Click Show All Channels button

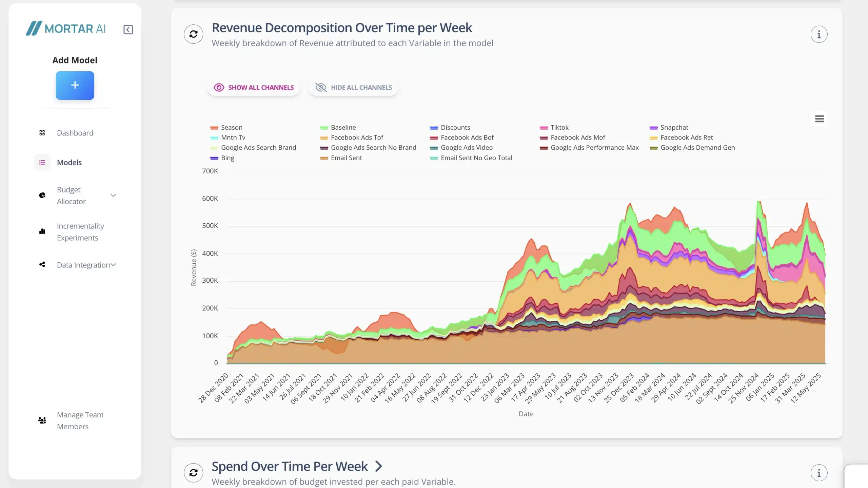254,88
